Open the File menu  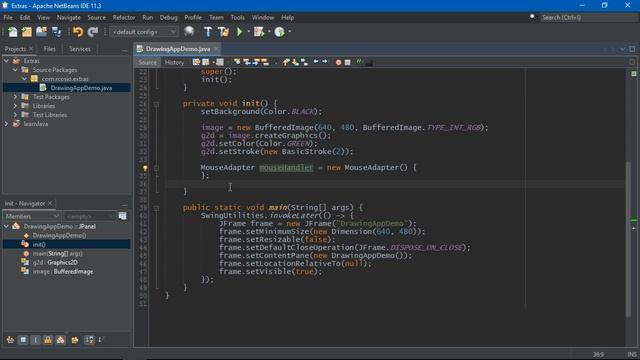(x=8, y=18)
